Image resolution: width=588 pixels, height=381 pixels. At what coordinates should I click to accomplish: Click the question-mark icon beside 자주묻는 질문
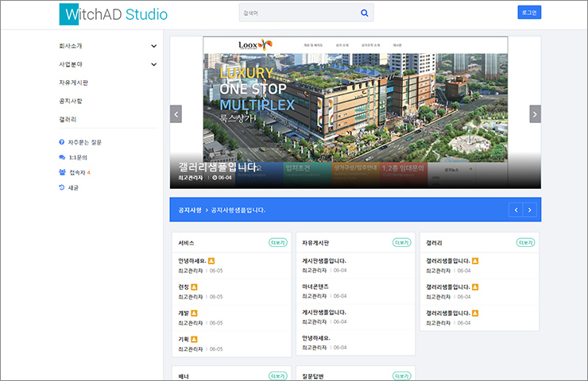coord(62,142)
